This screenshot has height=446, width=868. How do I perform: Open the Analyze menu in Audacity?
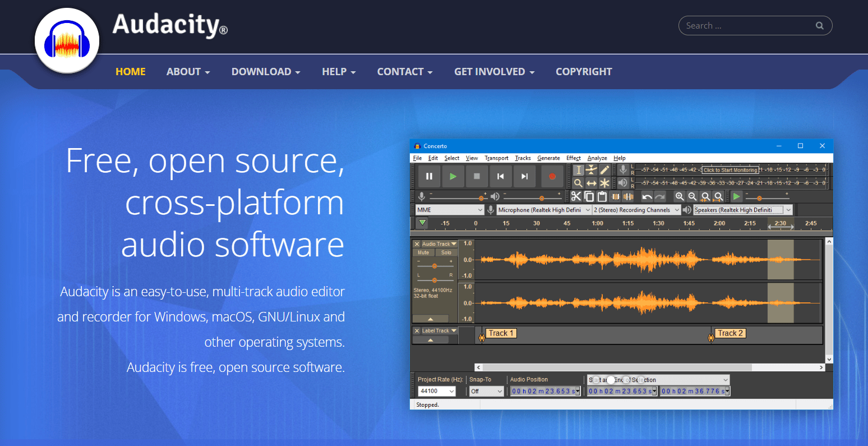pos(597,158)
